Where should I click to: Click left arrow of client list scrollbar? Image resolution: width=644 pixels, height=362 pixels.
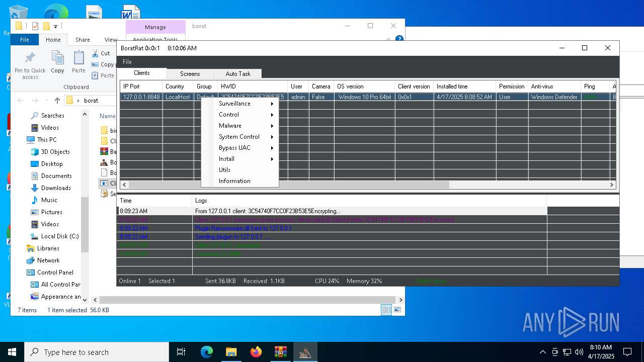[x=124, y=185]
